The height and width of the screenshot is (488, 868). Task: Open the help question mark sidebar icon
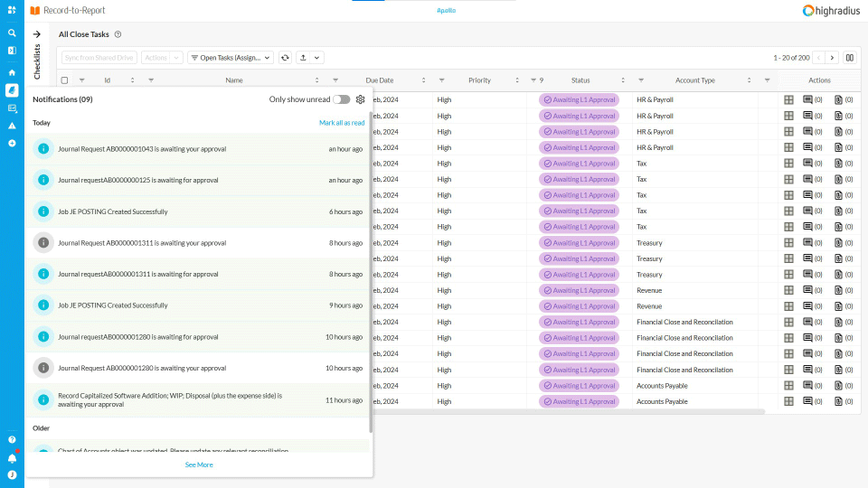pyautogui.click(x=12, y=440)
